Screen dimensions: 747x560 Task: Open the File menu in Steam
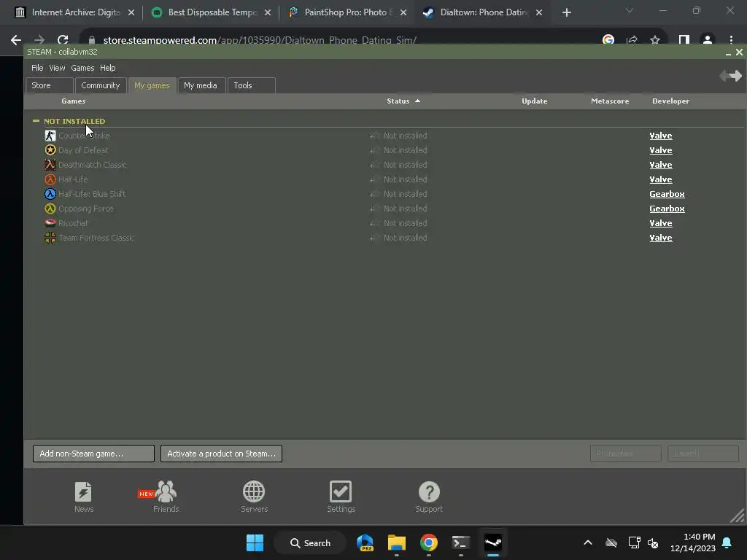(x=37, y=68)
